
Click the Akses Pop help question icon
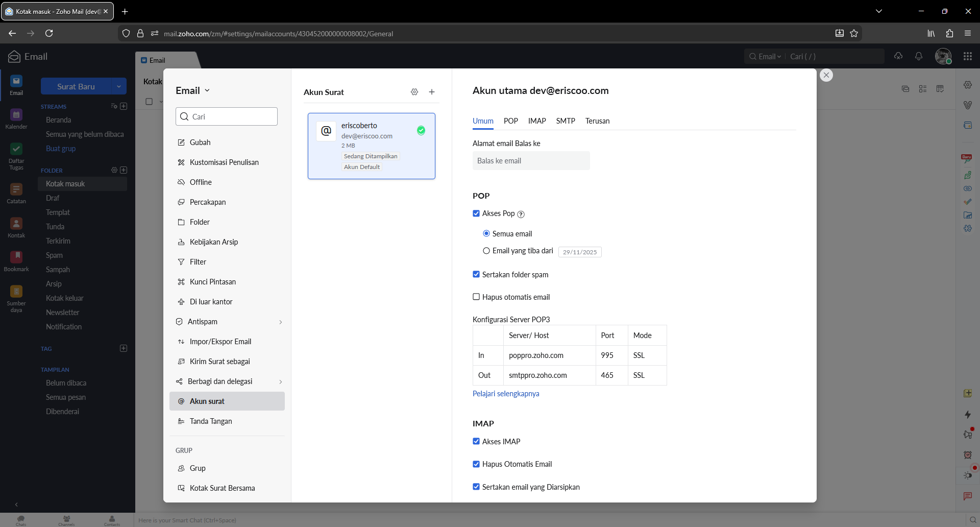(x=521, y=214)
